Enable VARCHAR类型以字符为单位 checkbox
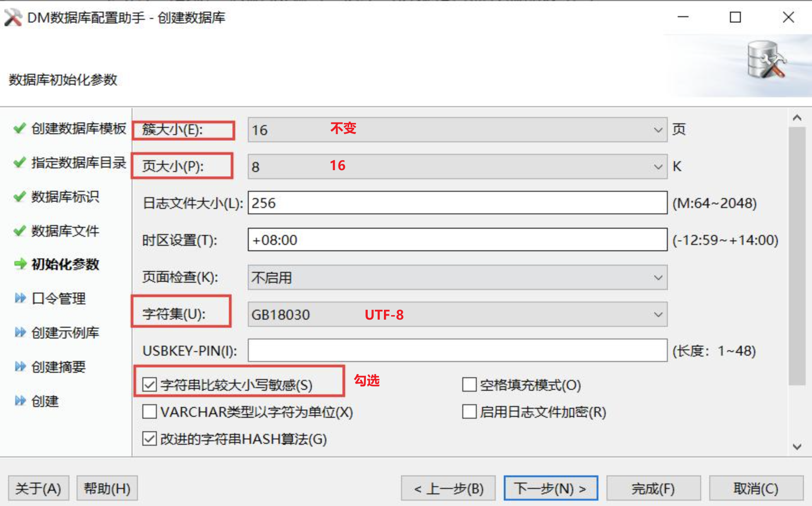 coord(149,411)
